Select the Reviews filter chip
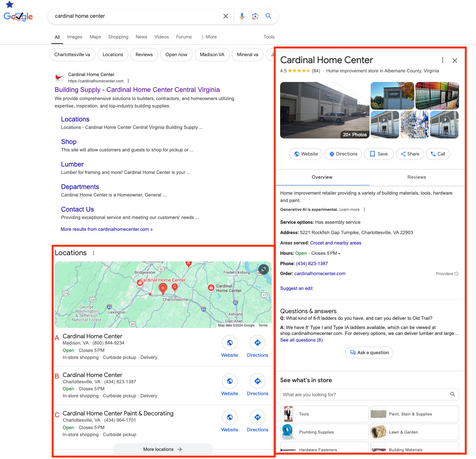The height and width of the screenshot is (459, 476). pos(144,55)
